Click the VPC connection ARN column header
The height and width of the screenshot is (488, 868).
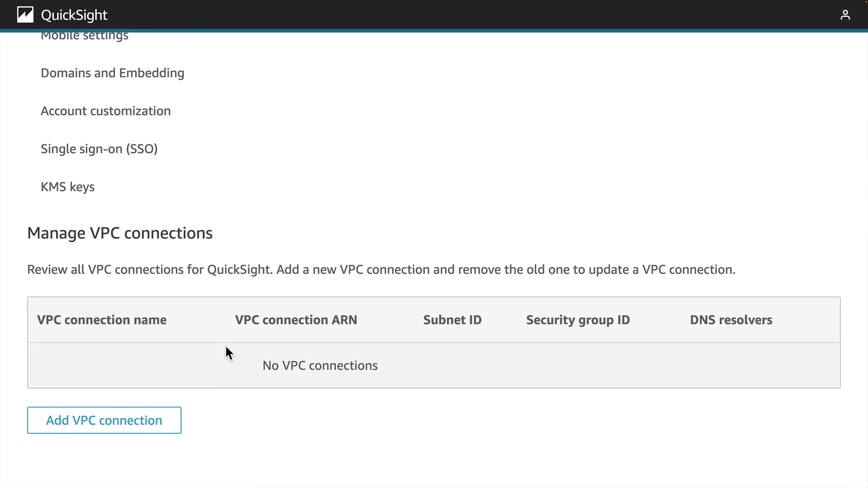296,320
